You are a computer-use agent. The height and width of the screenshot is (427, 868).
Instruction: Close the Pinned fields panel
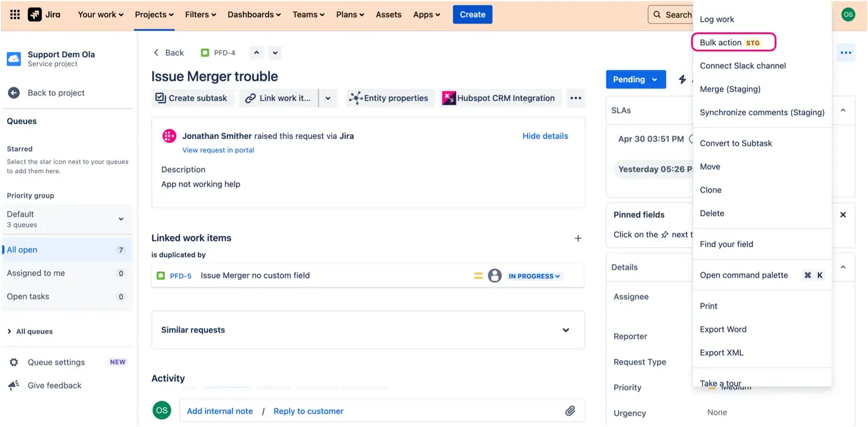click(843, 215)
